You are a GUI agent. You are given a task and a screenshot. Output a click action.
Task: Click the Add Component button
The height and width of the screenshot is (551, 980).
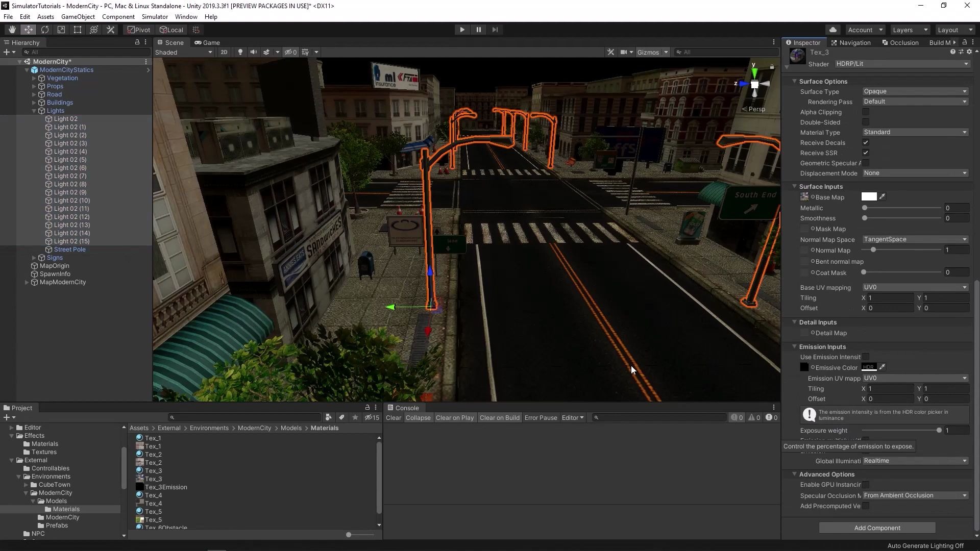[x=876, y=528]
